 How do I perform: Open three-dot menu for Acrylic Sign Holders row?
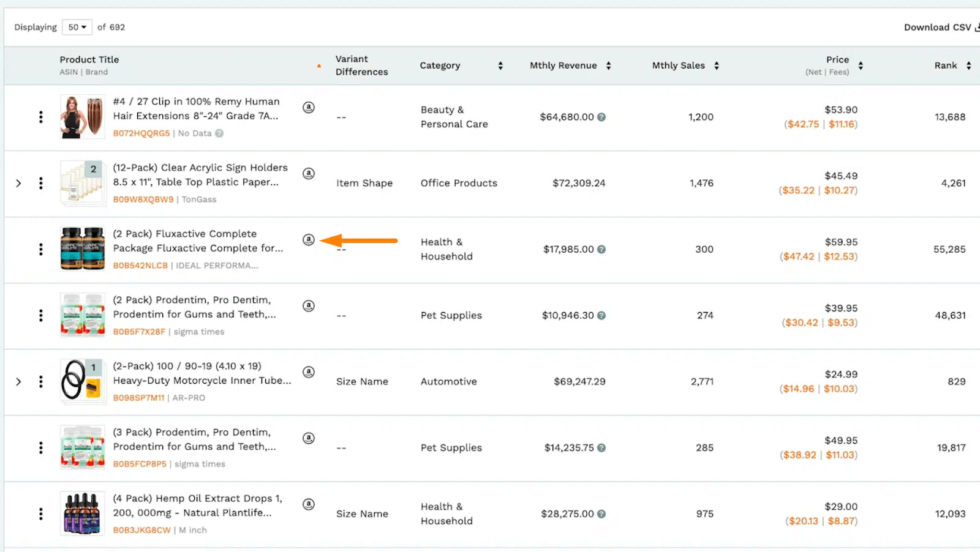click(41, 183)
